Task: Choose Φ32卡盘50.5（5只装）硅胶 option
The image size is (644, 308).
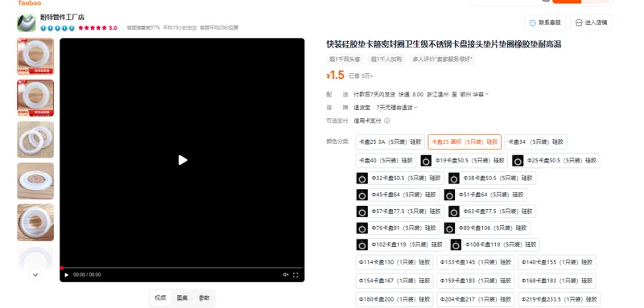Action: point(399,178)
